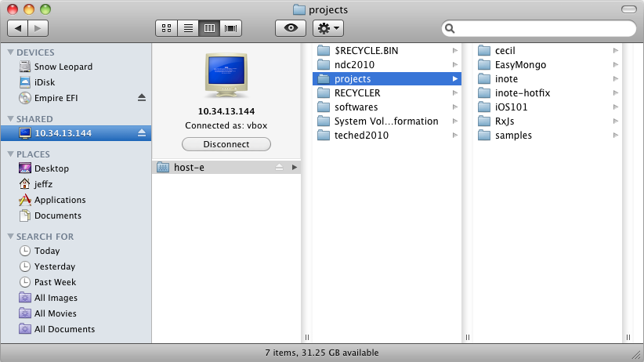Expand softwares using its arrow
This screenshot has width=644, height=362.
pos(454,107)
